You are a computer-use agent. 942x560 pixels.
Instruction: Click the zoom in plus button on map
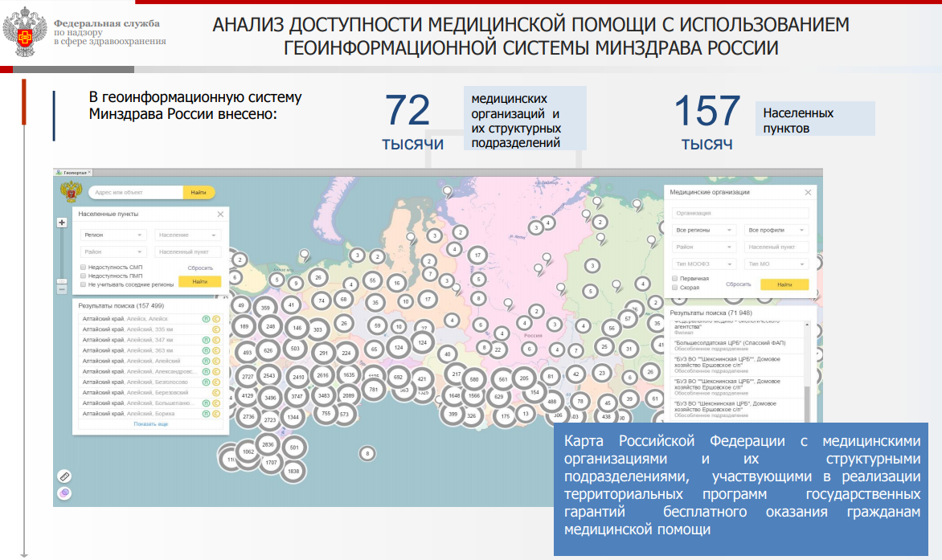tap(61, 223)
